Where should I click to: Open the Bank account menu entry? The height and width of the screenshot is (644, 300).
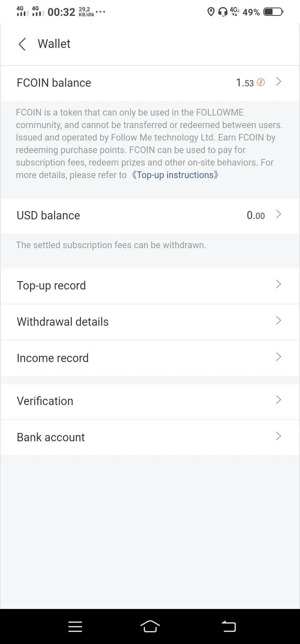pos(150,437)
